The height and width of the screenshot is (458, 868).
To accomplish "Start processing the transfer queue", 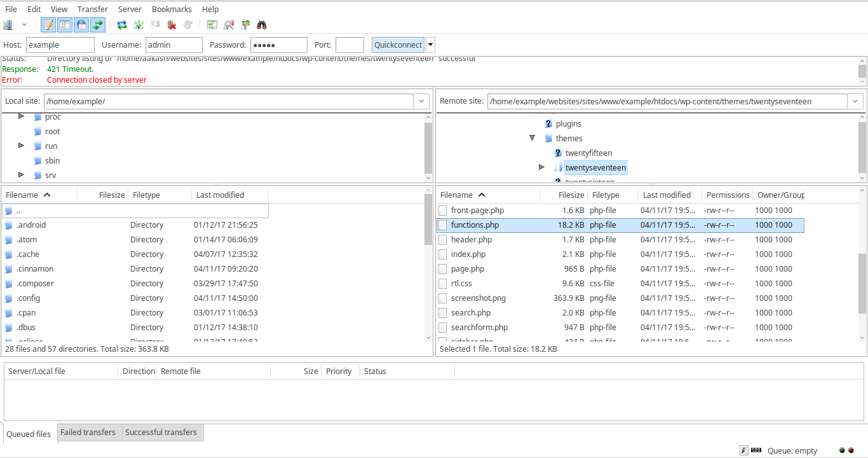I will point(139,24).
